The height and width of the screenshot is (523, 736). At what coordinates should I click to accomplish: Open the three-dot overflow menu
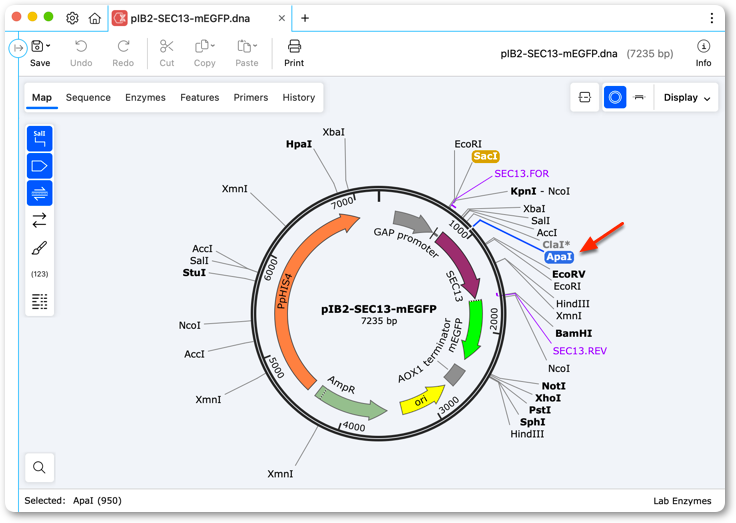pyautogui.click(x=712, y=18)
